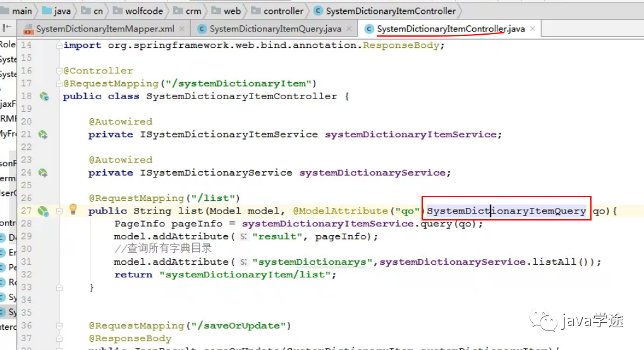The image size is (644, 350).
Task: Collapse the saveOrUpdate fold on line 36
Action: (59, 326)
